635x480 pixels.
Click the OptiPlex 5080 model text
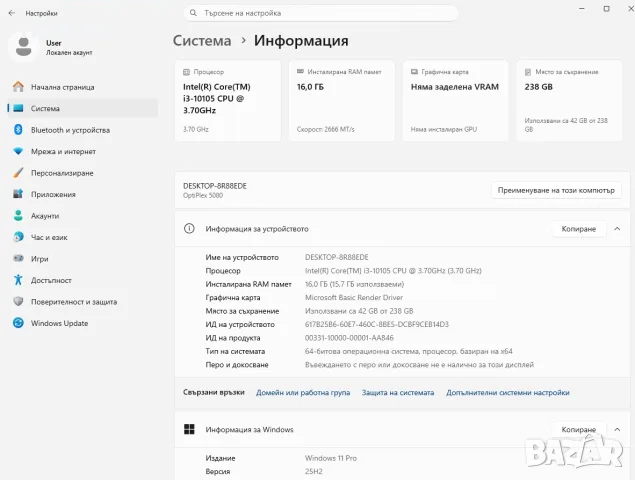(x=203, y=196)
